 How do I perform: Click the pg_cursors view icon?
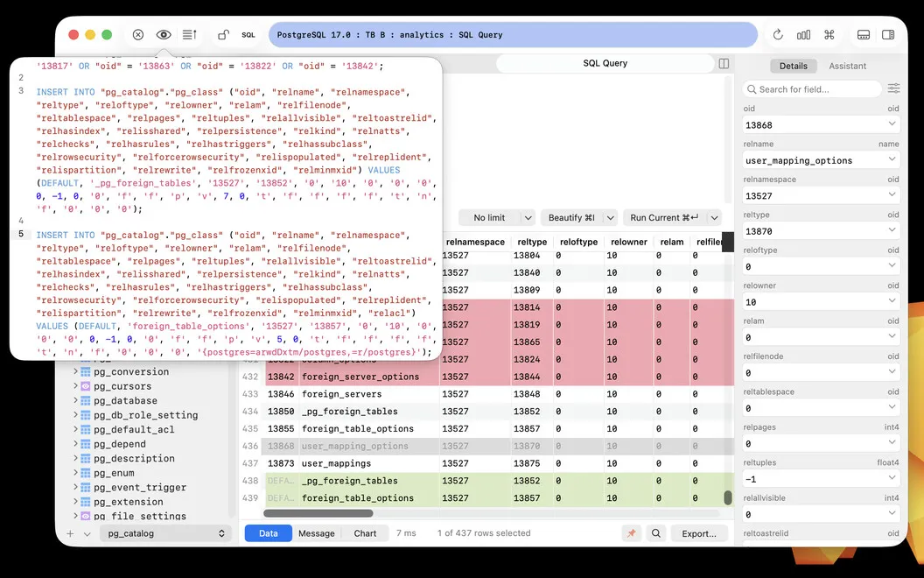[86, 385]
